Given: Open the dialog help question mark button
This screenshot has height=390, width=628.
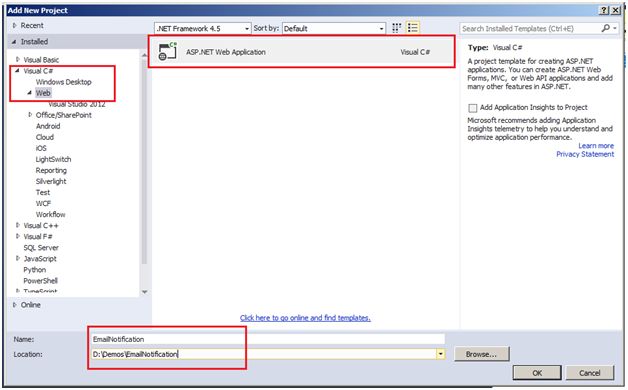Looking at the screenshot, I should coord(604,10).
